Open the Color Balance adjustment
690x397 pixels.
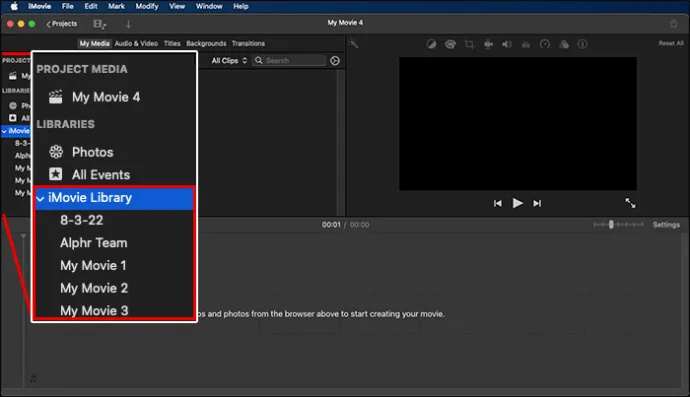(x=431, y=44)
